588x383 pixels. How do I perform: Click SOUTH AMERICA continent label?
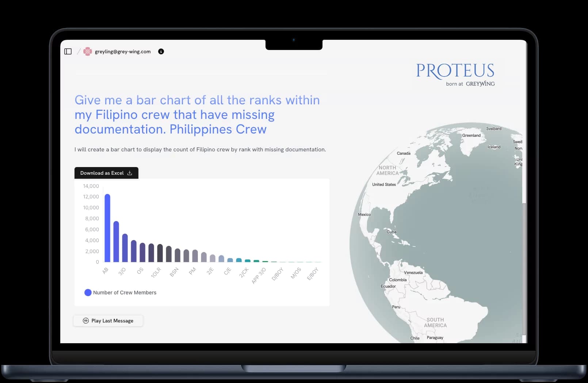435,322
